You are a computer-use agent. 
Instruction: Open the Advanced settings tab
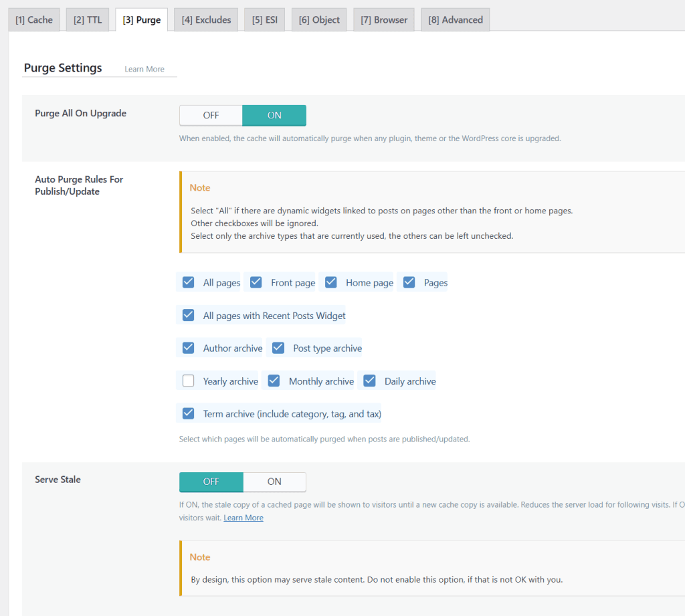coord(455,19)
